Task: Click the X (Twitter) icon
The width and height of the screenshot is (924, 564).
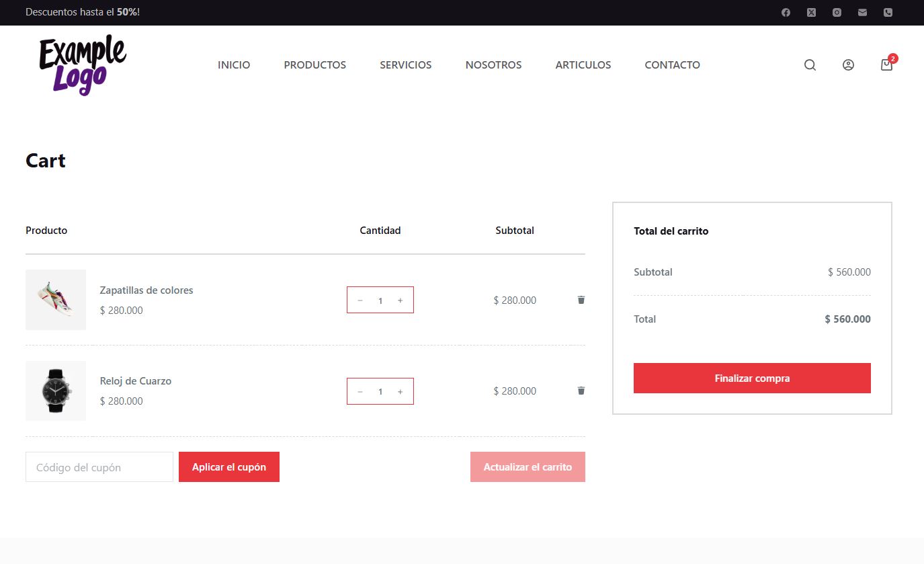Action: pos(811,12)
